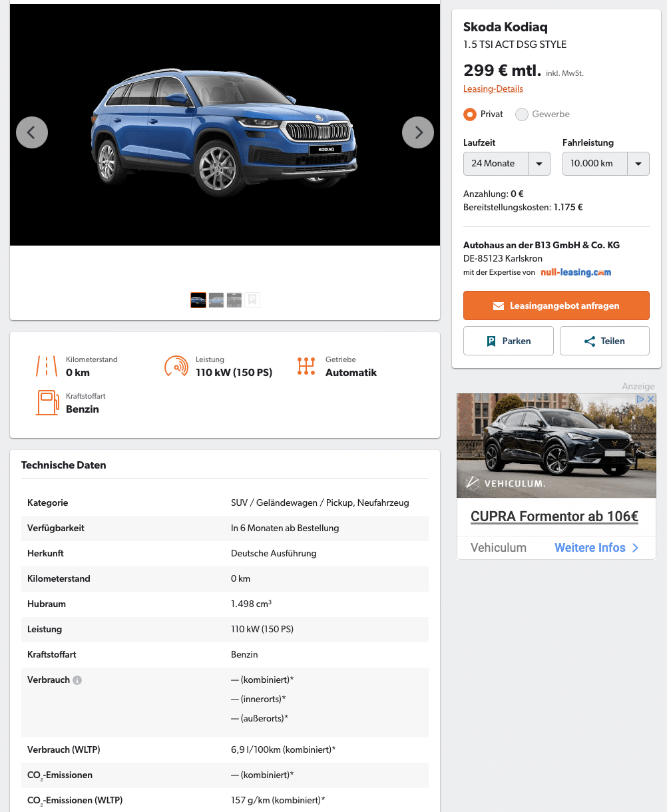This screenshot has width=667, height=812.
Task: Close the CUPRA ad with X icon
Action: (x=651, y=399)
